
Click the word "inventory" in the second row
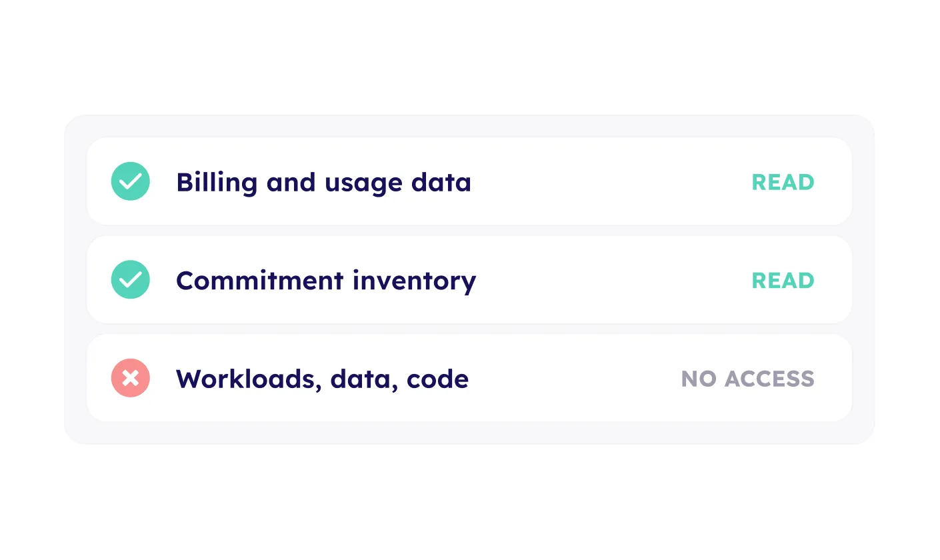pos(414,281)
